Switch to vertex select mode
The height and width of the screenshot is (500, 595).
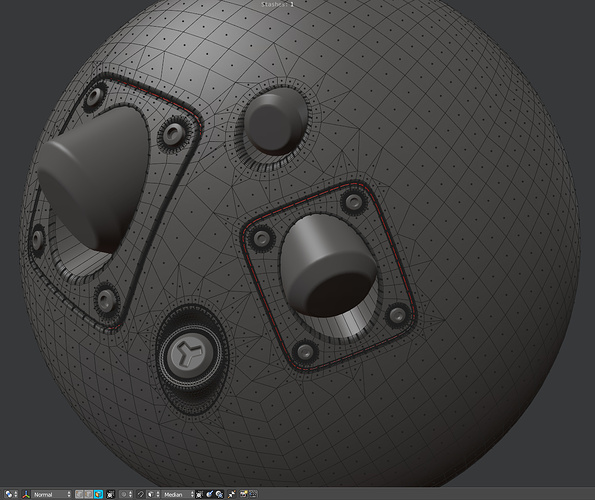79,494
